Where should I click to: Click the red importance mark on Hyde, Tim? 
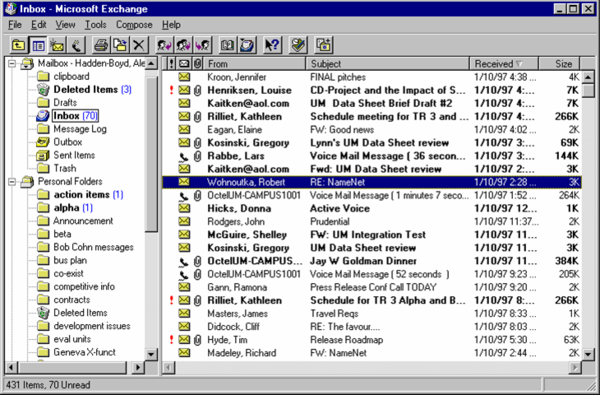[171, 340]
